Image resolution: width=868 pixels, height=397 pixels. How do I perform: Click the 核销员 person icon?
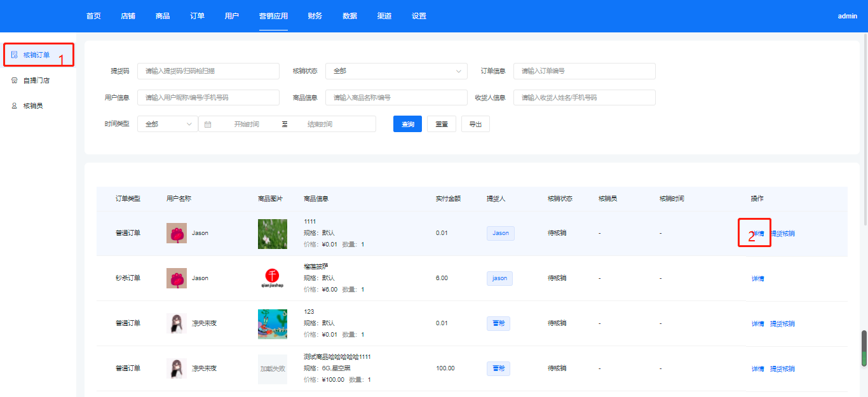coord(14,106)
